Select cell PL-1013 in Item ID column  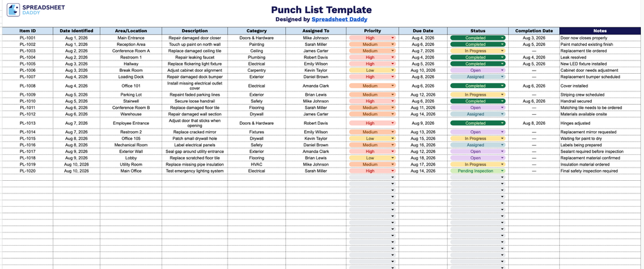pos(28,123)
